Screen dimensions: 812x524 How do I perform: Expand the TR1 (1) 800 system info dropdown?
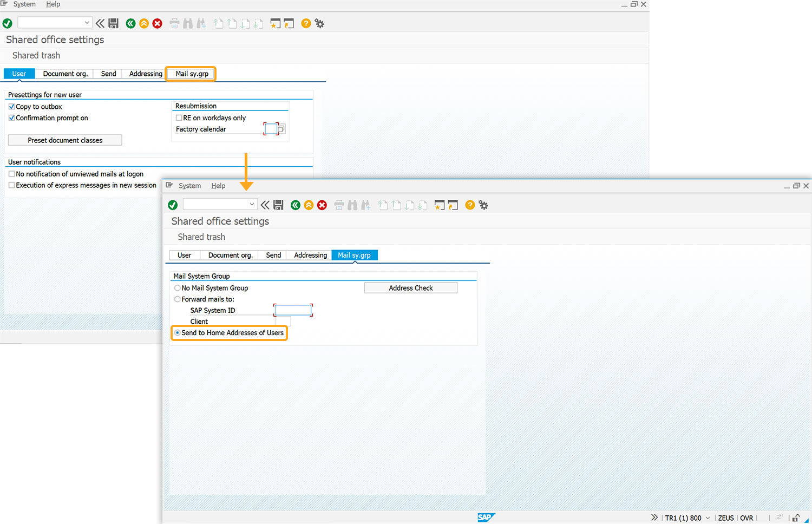pyautogui.click(x=708, y=518)
